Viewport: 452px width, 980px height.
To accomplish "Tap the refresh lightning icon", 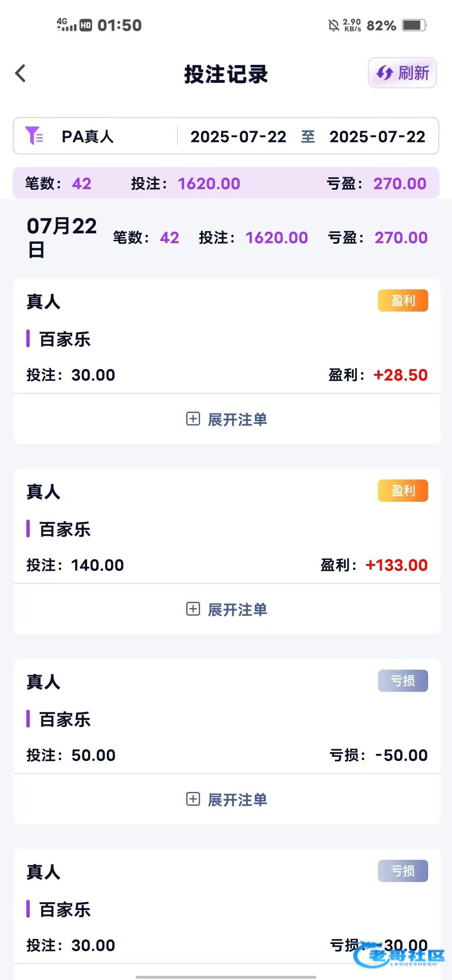I will click(385, 73).
